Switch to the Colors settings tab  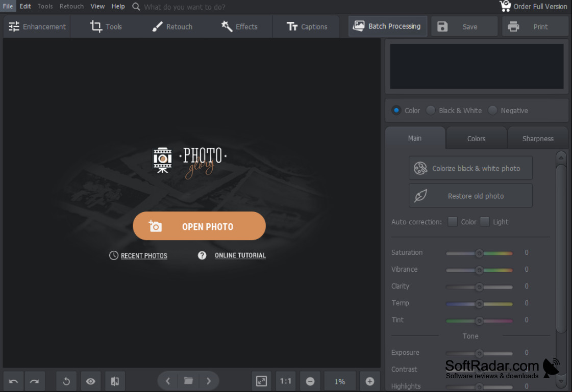(476, 139)
